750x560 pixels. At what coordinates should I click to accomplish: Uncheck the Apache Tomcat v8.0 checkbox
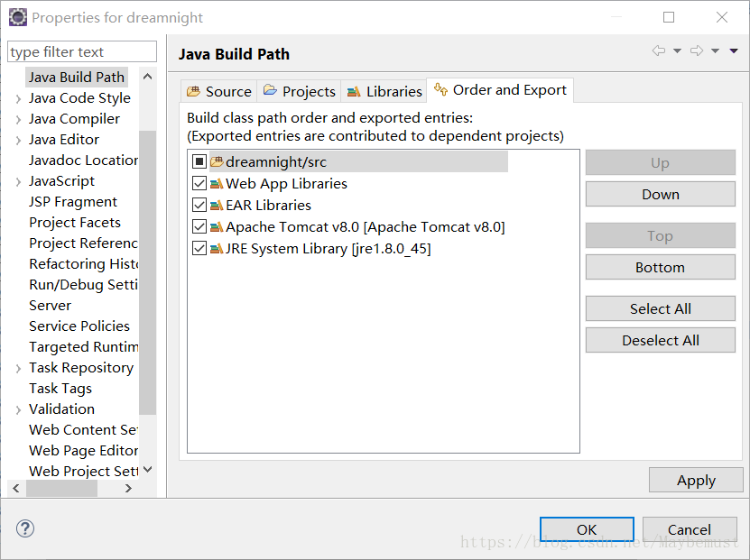pos(199,226)
